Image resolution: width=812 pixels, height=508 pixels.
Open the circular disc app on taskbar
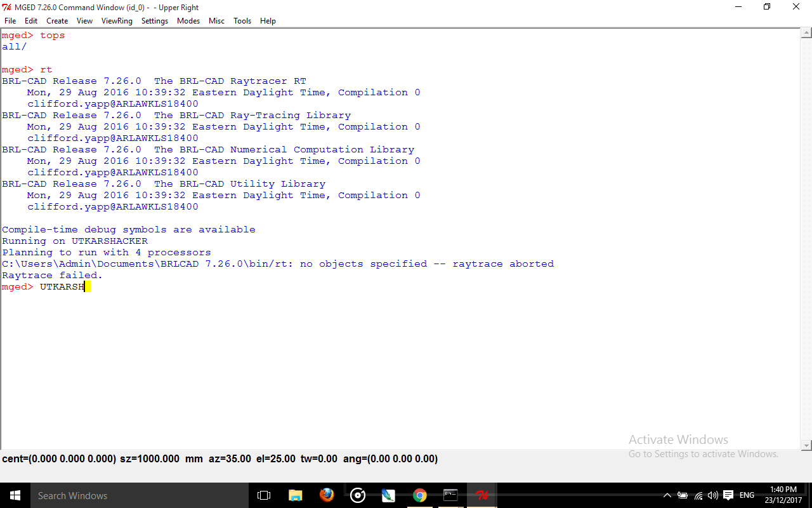point(358,495)
